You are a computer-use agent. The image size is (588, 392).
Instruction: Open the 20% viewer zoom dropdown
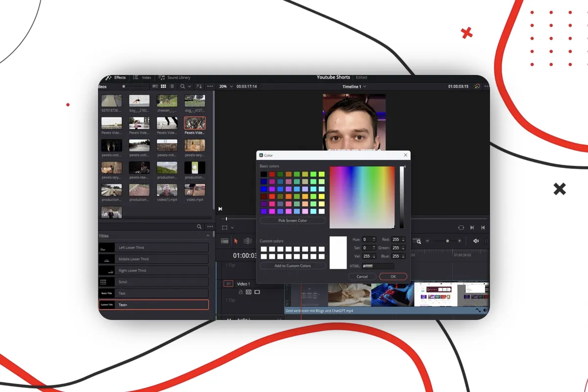(x=225, y=86)
